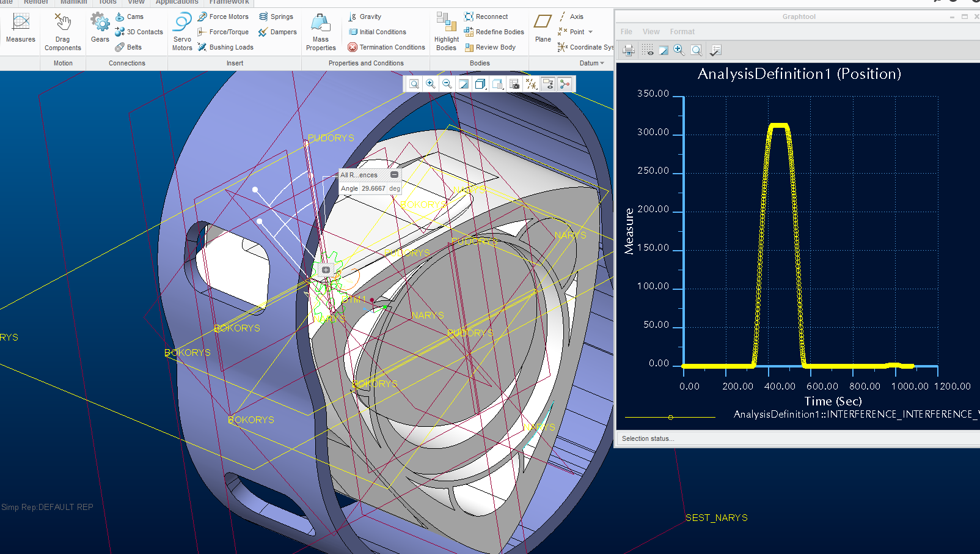The image size is (980, 554).
Task: Add 3D Contacts
Action: click(139, 32)
